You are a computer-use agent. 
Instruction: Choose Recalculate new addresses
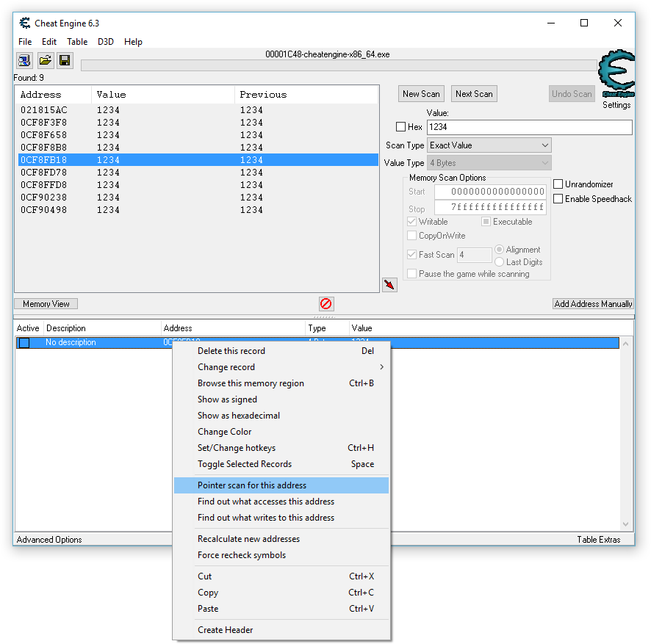point(281,538)
